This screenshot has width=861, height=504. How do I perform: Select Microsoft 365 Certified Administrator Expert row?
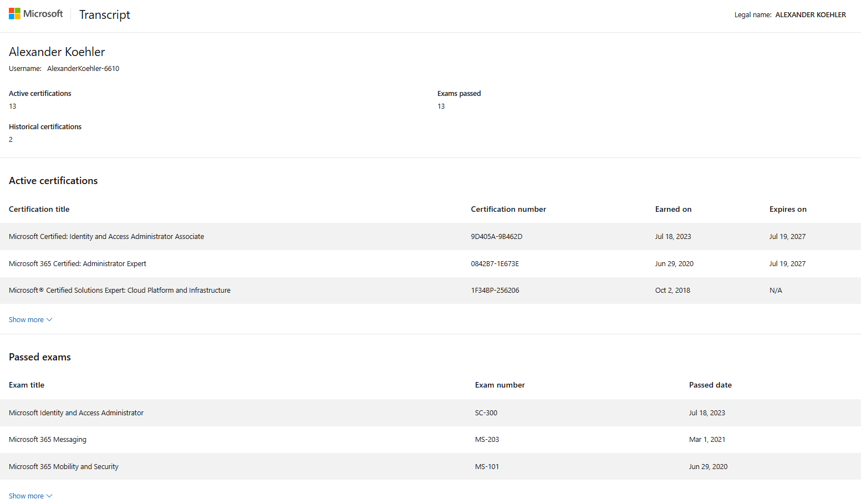pos(78,264)
